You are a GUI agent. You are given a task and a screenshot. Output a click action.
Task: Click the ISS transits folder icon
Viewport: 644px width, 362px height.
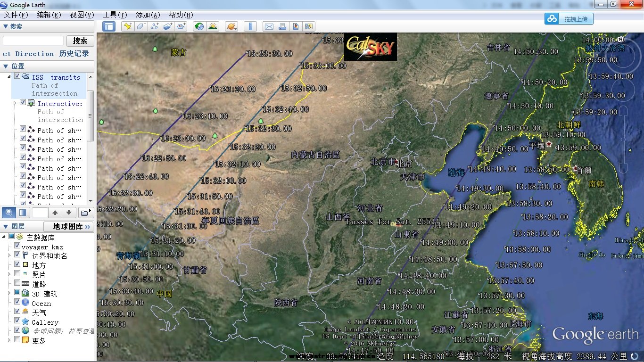(x=26, y=77)
